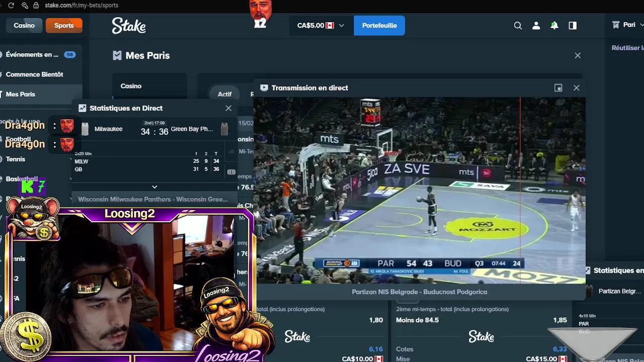The image size is (644, 362).
Task: Click the Transmission en direct video icon
Action: pyautogui.click(x=264, y=88)
